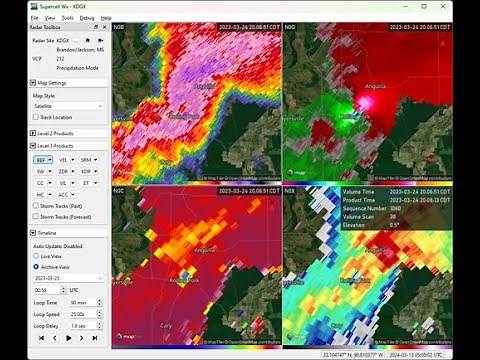
Task: Select the SW product button
Action: pyautogui.click(x=40, y=171)
